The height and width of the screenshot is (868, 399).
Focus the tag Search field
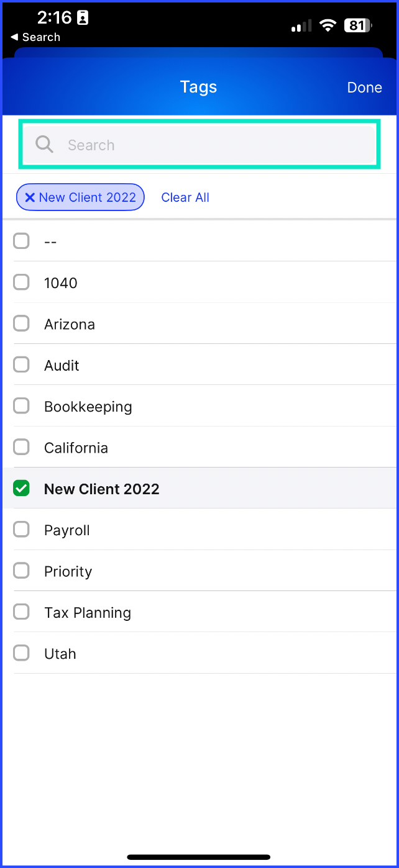(x=199, y=145)
